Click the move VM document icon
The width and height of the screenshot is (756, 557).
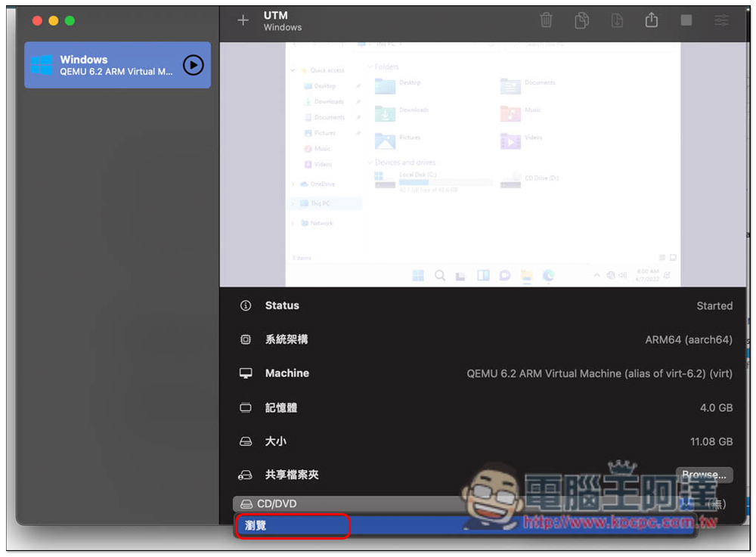[617, 20]
